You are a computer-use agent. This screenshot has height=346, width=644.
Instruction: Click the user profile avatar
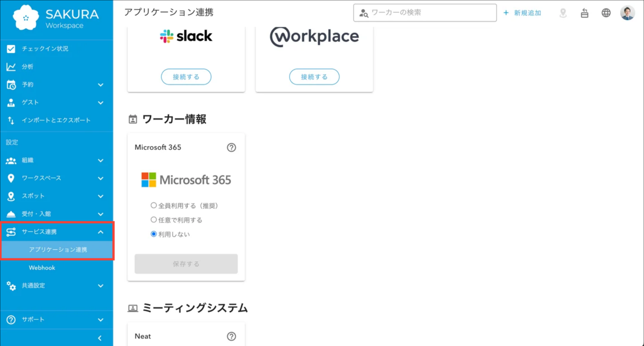pyautogui.click(x=627, y=13)
